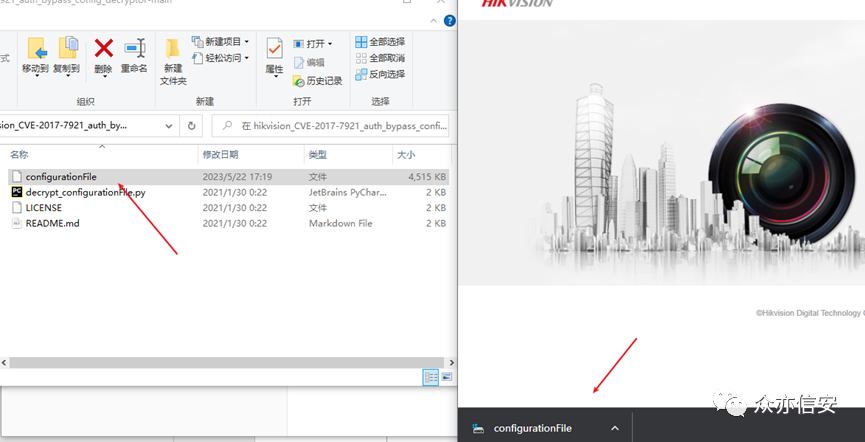Viewport: 865px width, 442px height.
Task: Switch to details view in status bar
Action: 431,376
